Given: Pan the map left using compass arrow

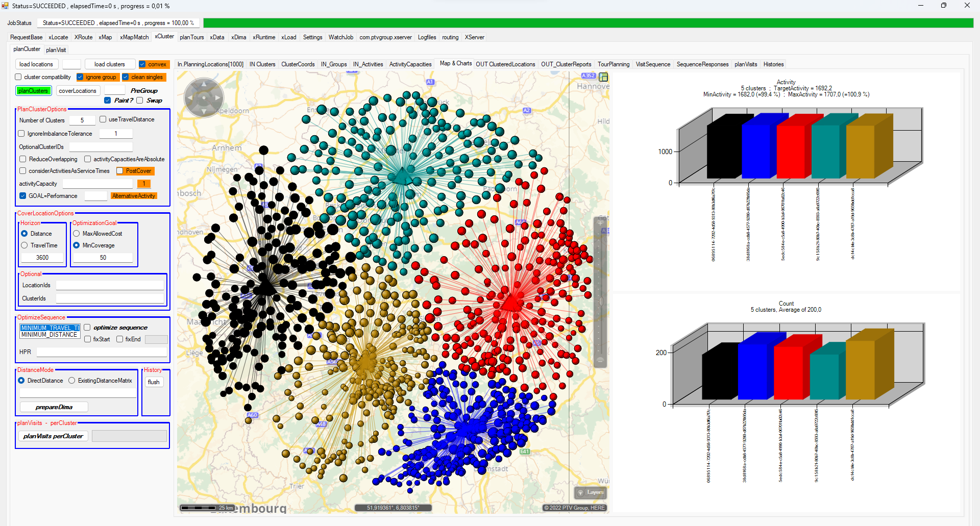Looking at the screenshot, I should pyautogui.click(x=190, y=97).
